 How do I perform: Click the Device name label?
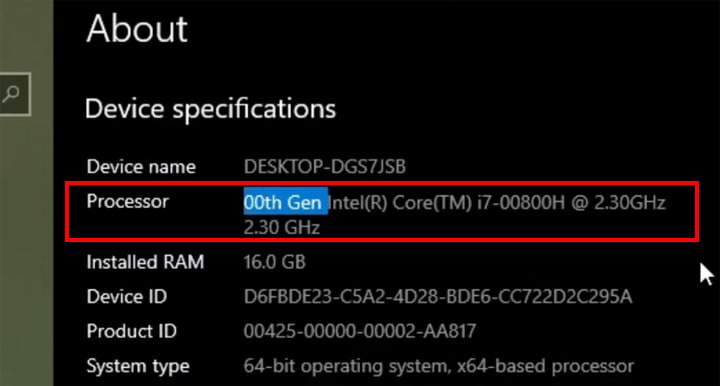pyautogui.click(x=141, y=167)
